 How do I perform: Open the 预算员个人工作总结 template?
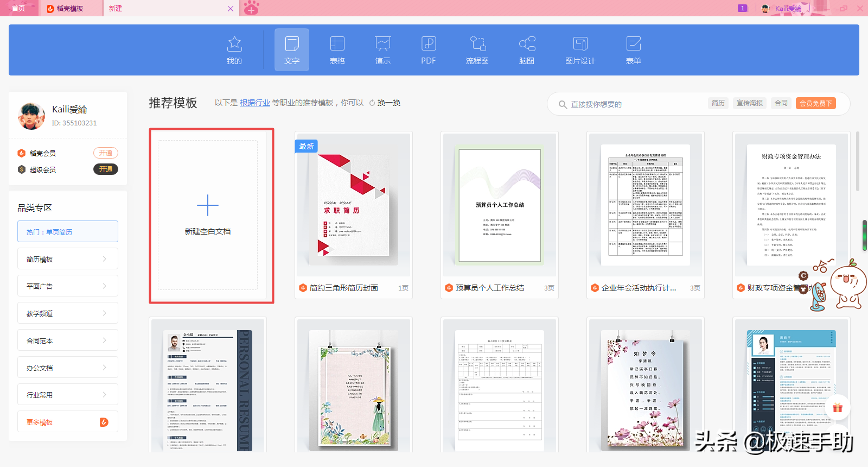[500, 215]
